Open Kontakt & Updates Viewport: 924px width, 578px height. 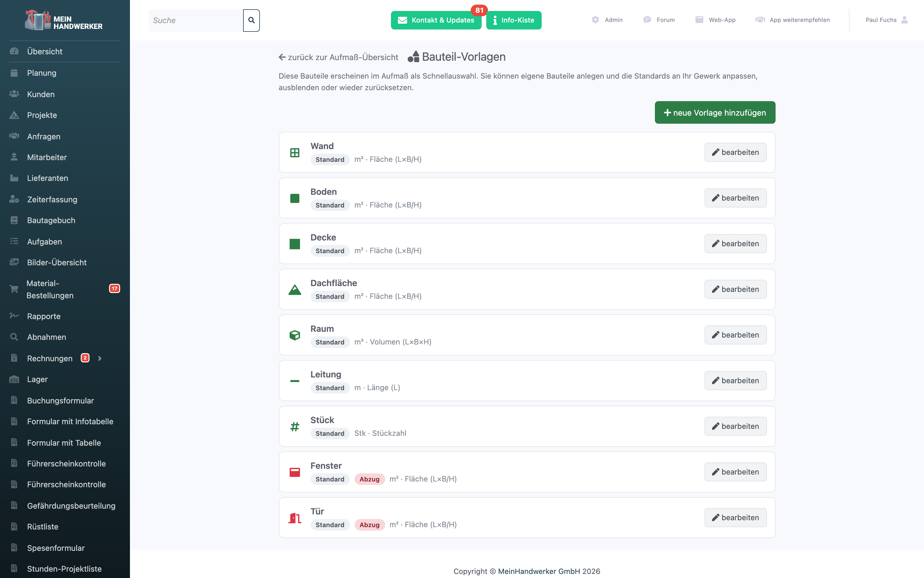click(436, 20)
